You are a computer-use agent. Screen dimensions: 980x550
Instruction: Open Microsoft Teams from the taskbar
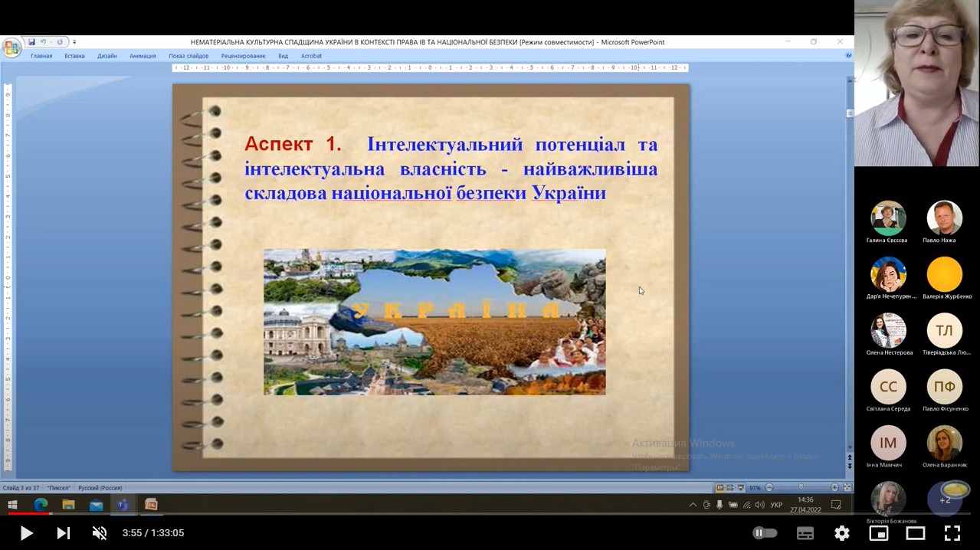123,504
